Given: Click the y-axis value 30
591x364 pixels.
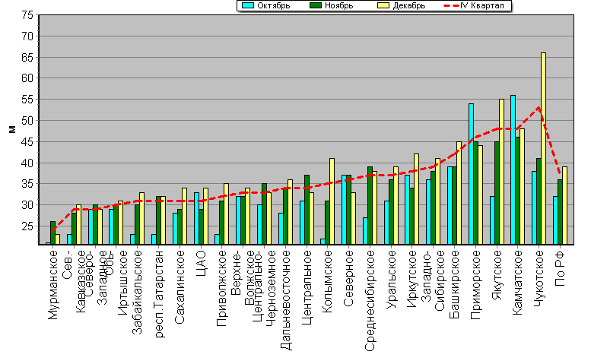Looking at the screenshot, I should tap(27, 205).
